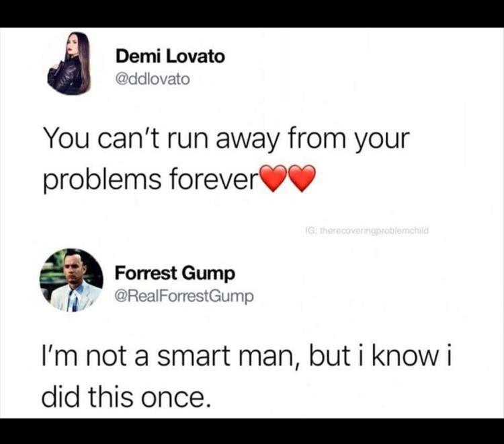The width and height of the screenshot is (504, 444).
Task: Click the black bar above the tweets
Action: click(x=252, y=13)
